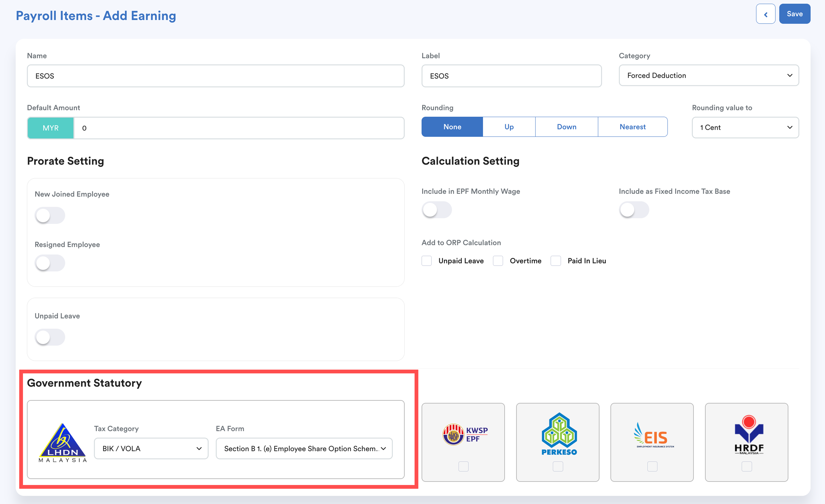Screen dimensions: 825x504
Task: Enable the New Joined Employee prorate toggle
Action: pyautogui.click(x=50, y=215)
